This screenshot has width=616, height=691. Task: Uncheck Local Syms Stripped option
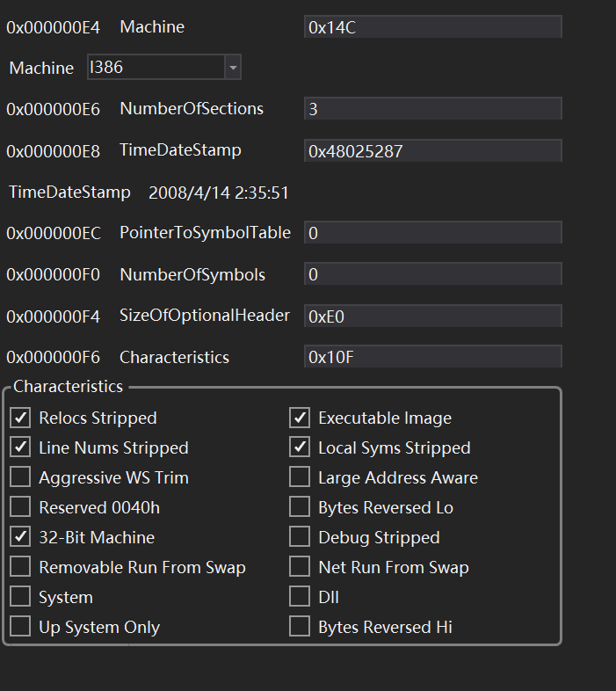300,447
